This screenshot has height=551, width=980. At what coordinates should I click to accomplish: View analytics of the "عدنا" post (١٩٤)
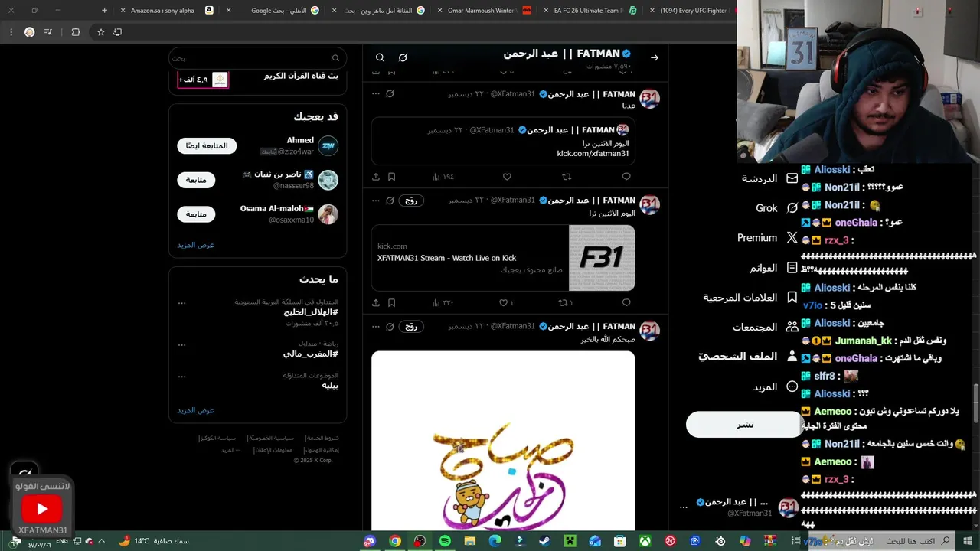click(x=443, y=177)
